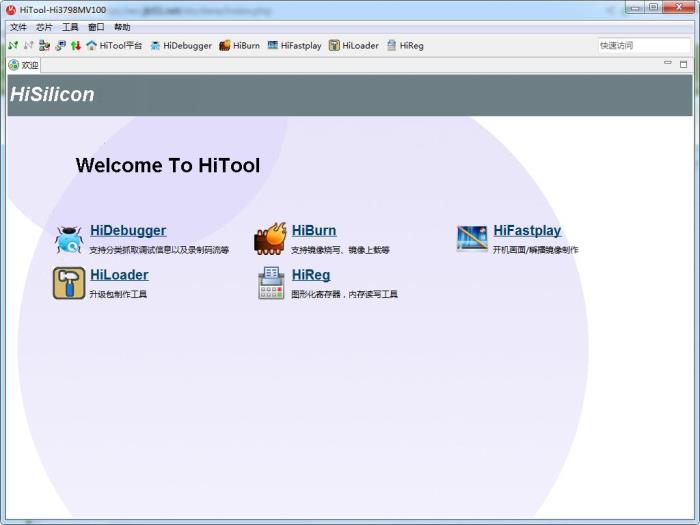Click the large HiBurn flaming chip icon
700x525 pixels.
tap(270, 239)
